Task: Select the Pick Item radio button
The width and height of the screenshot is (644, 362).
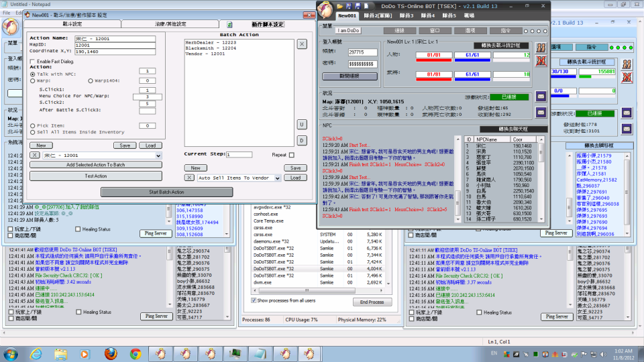Action: [32, 125]
